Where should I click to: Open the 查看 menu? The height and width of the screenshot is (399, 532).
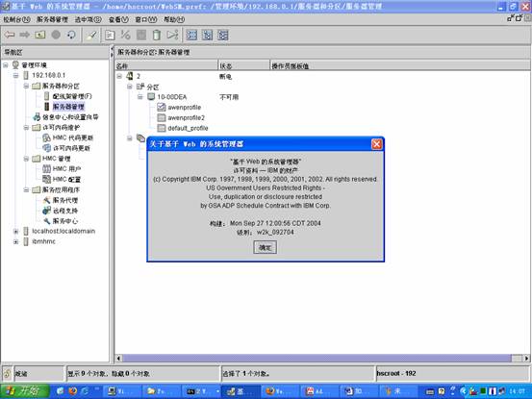[118, 19]
